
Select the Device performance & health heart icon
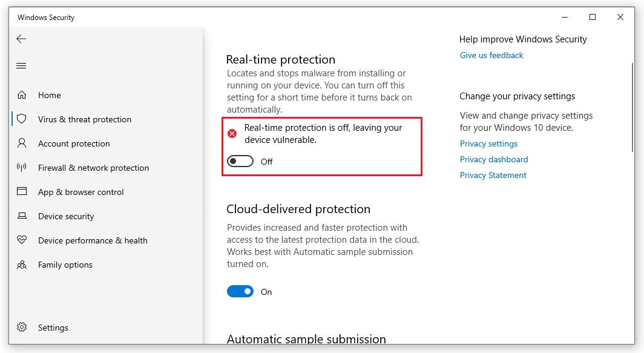[22, 240]
